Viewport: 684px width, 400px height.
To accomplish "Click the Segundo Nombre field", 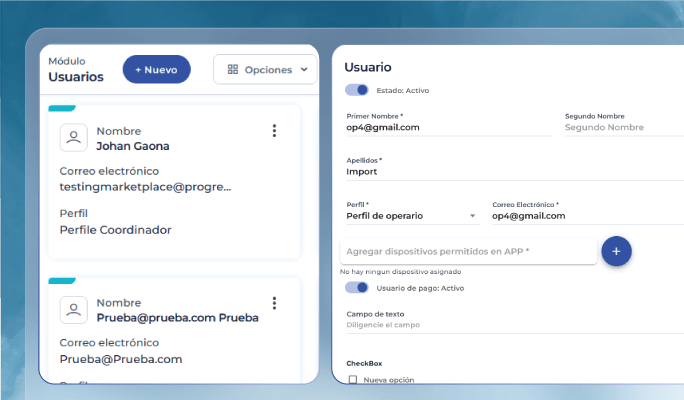I will coord(624,127).
